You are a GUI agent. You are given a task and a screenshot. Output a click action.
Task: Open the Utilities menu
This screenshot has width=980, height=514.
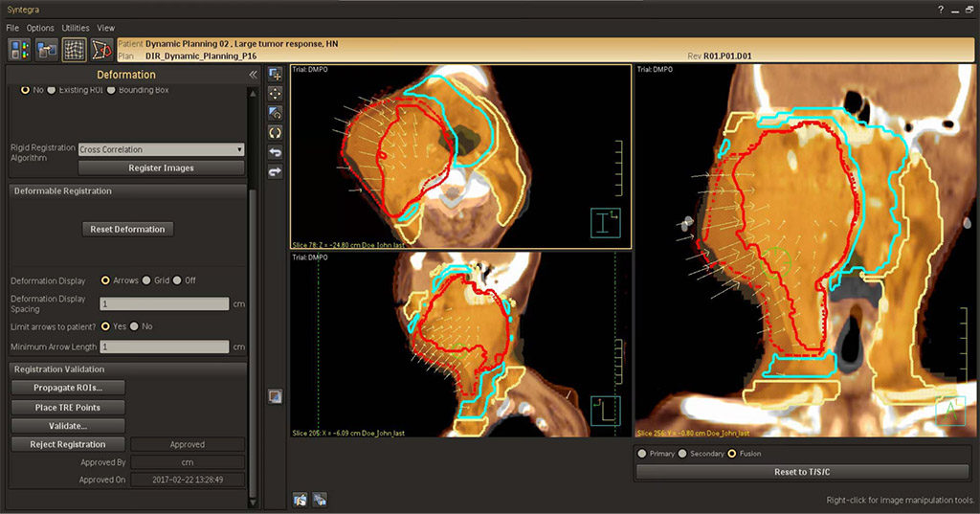point(75,28)
